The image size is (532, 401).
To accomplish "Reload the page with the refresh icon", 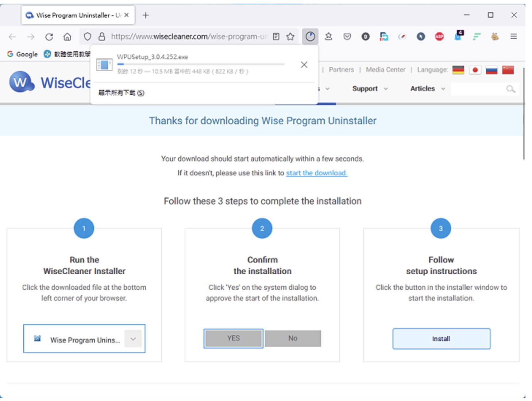I will click(x=49, y=37).
